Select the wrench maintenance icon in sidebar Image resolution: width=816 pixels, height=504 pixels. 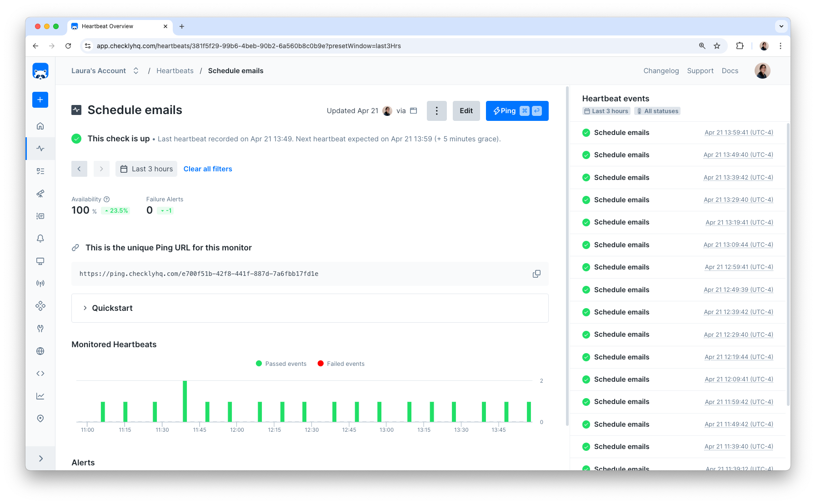(x=40, y=328)
